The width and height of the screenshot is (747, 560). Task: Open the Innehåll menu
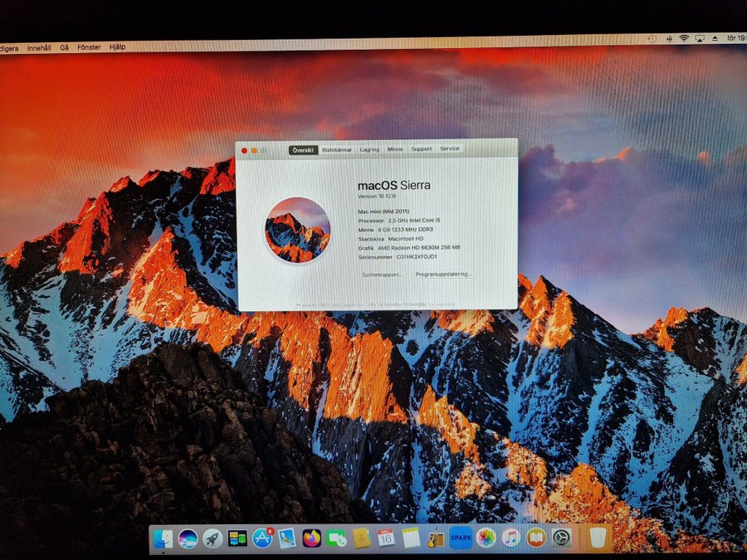coord(39,48)
